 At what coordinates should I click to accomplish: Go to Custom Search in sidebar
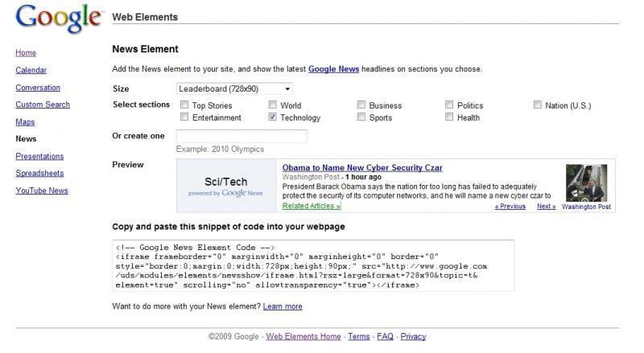[x=43, y=105]
